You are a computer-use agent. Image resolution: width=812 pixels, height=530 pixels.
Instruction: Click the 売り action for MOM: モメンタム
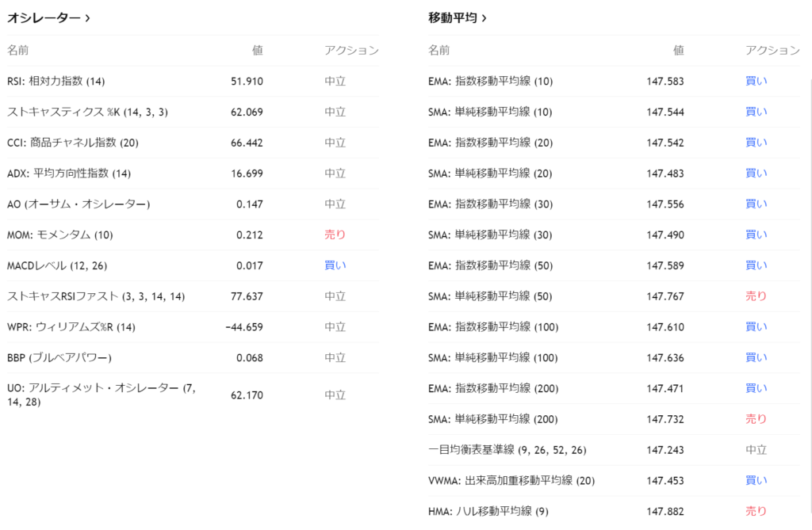pyautogui.click(x=335, y=234)
